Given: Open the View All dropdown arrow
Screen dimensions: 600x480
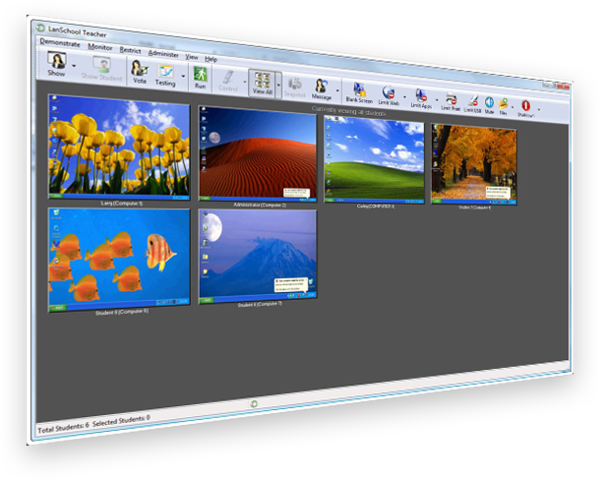Looking at the screenshot, I should tap(279, 85).
